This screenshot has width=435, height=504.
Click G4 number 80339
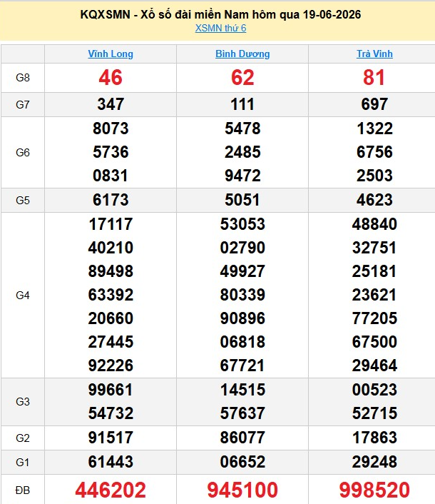coord(242,295)
